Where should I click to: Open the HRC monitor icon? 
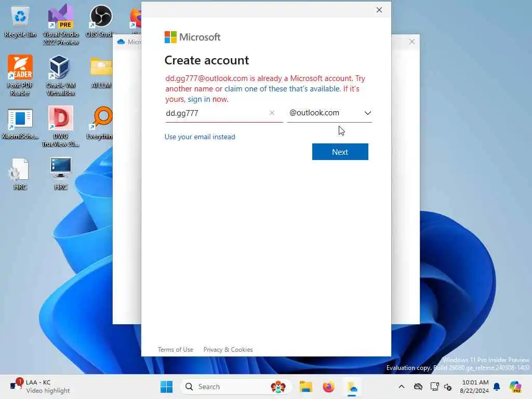pyautogui.click(x=60, y=174)
